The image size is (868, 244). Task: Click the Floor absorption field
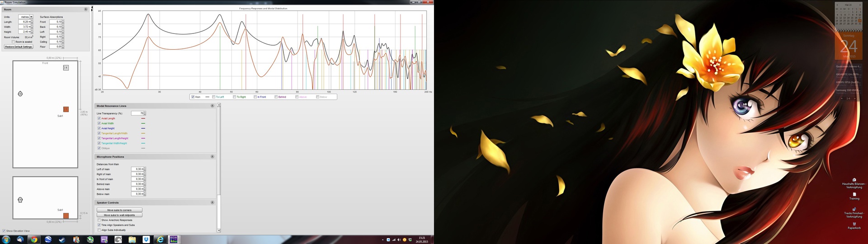[x=55, y=47]
